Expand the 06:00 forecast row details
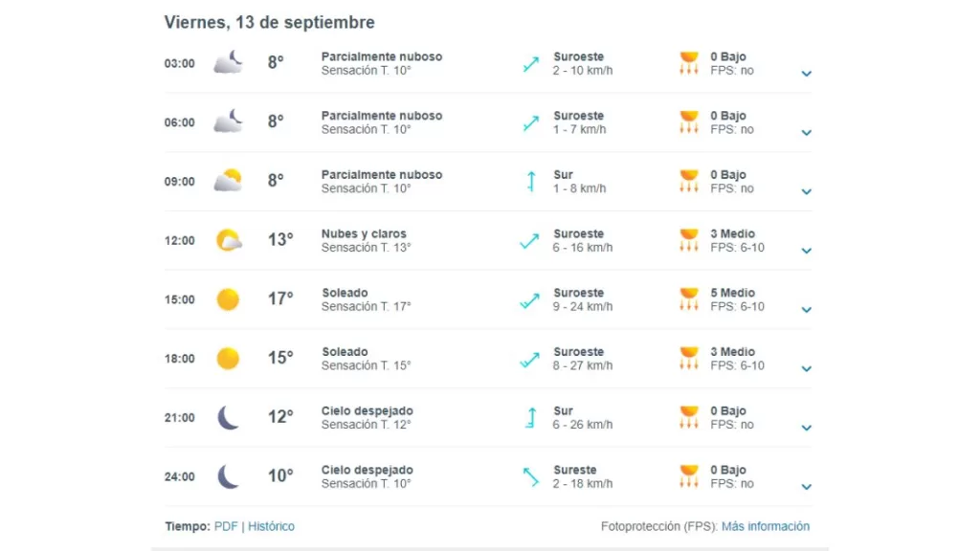The width and height of the screenshot is (980, 551). pos(806,133)
